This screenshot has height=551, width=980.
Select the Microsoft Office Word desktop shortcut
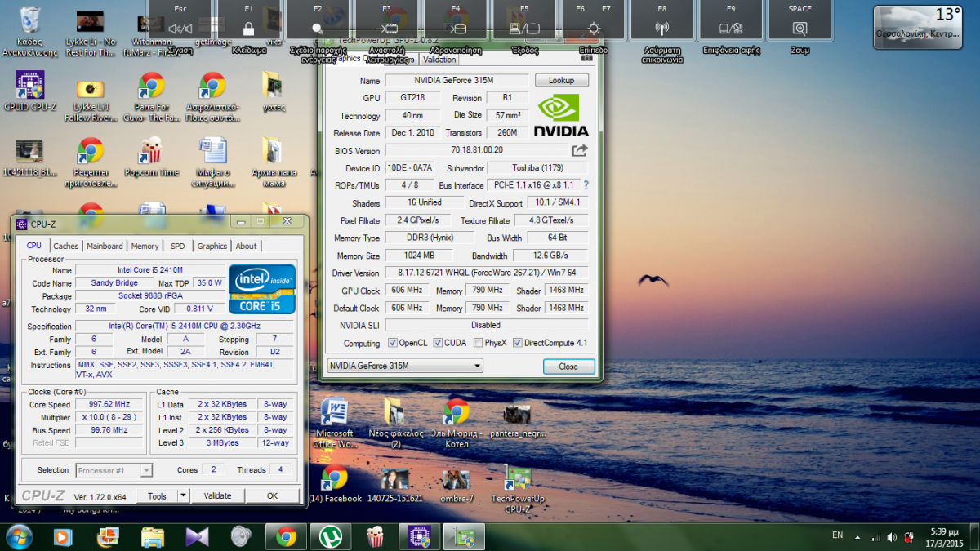pos(334,423)
